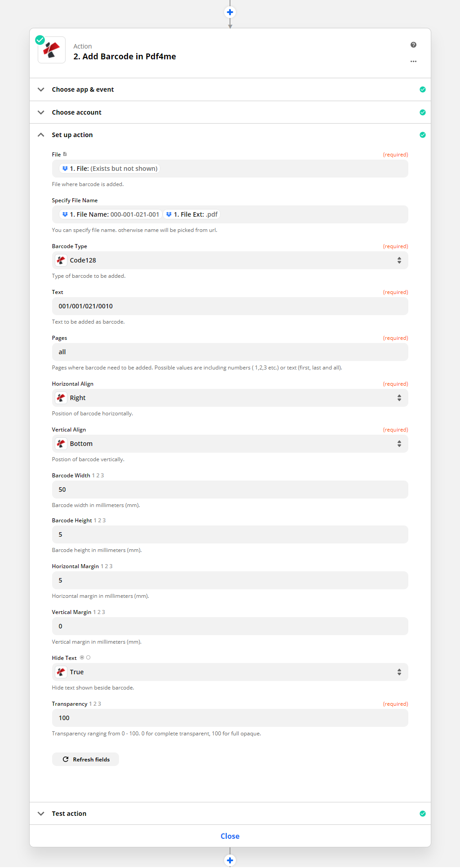Screen dimensions: 460x868
Task: Click the Dropbox File Name pill
Action: click(111, 214)
